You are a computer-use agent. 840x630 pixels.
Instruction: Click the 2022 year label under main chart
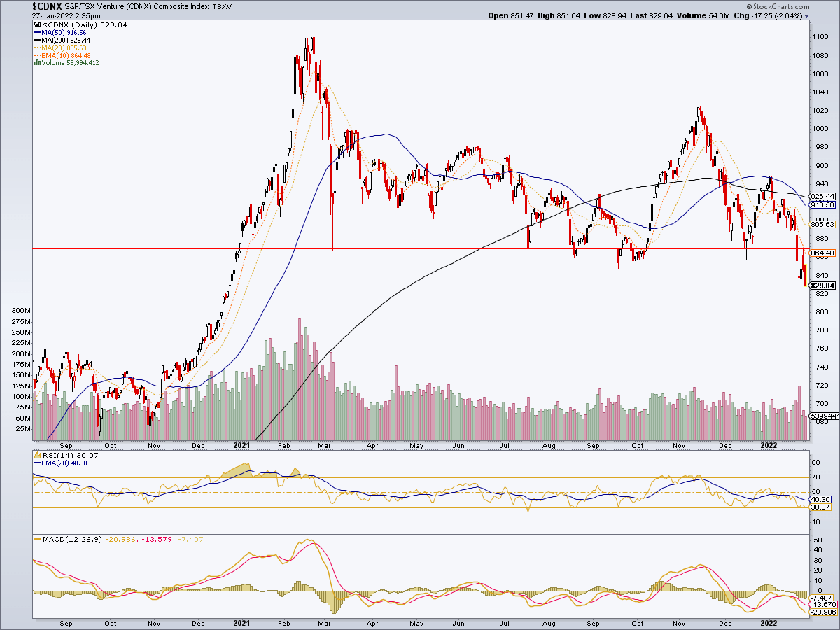tap(769, 445)
